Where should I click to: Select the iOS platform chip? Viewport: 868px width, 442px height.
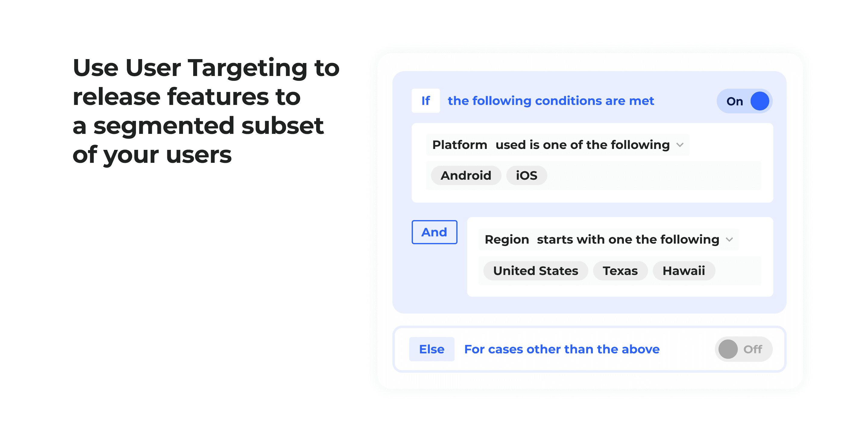[x=526, y=176]
